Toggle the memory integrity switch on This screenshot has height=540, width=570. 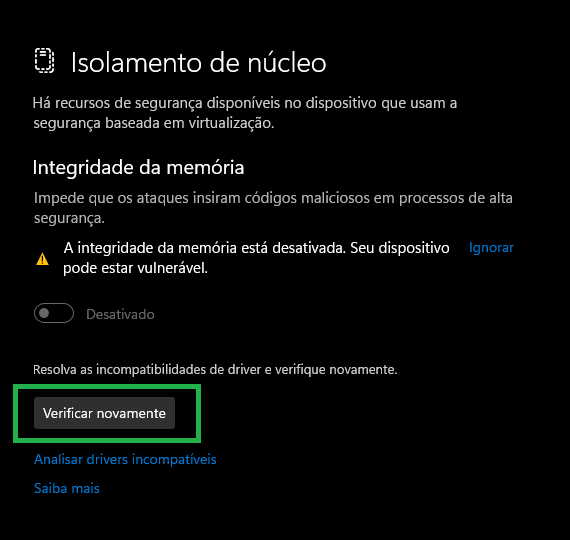(x=54, y=313)
